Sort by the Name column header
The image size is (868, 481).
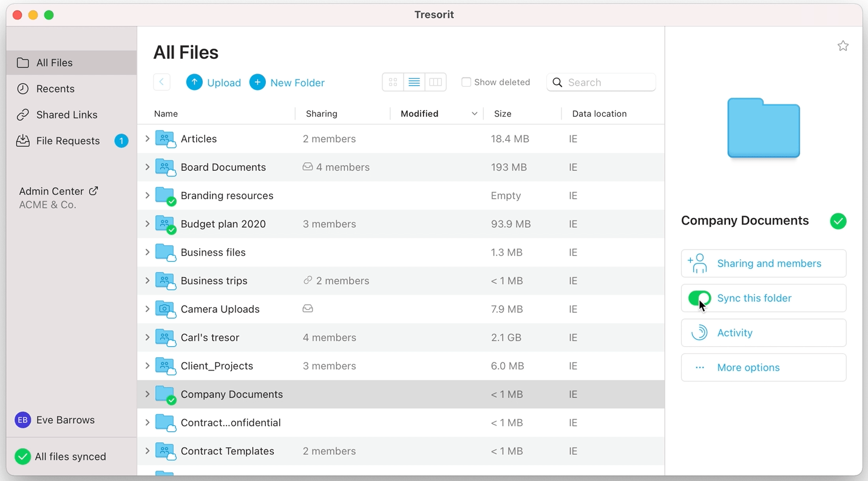[x=166, y=114]
